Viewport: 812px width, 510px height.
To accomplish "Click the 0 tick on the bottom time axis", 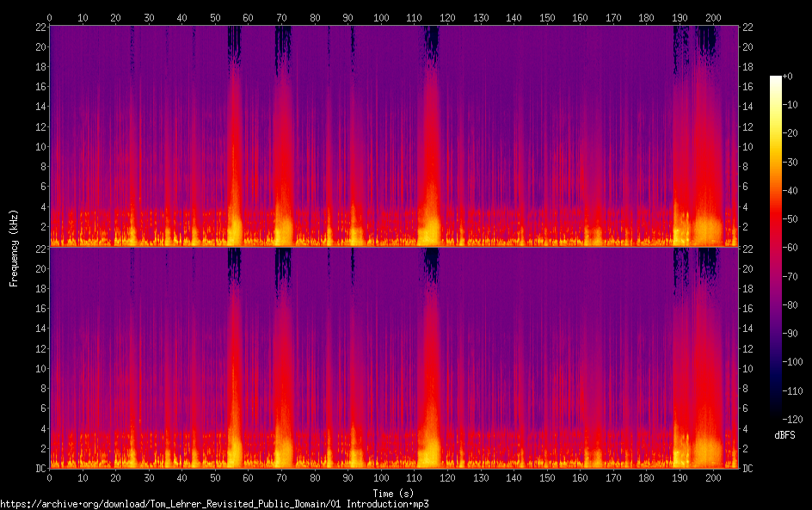I will click(x=50, y=476).
